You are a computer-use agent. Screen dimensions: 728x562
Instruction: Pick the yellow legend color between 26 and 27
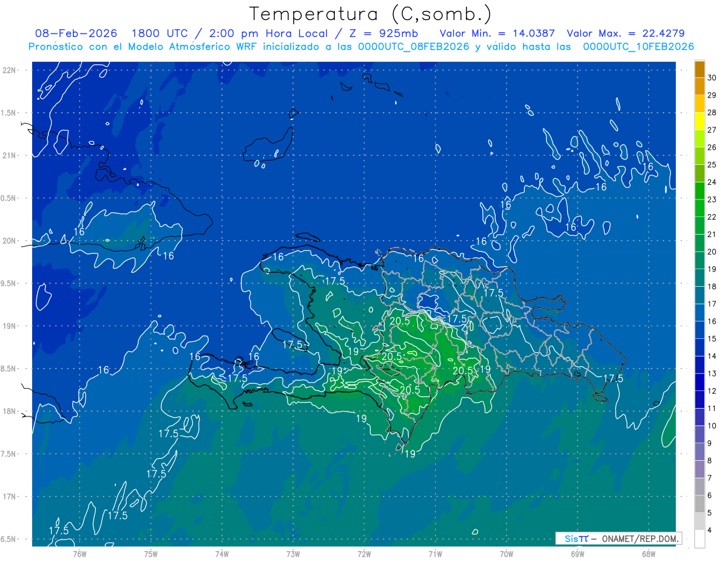pos(699,139)
